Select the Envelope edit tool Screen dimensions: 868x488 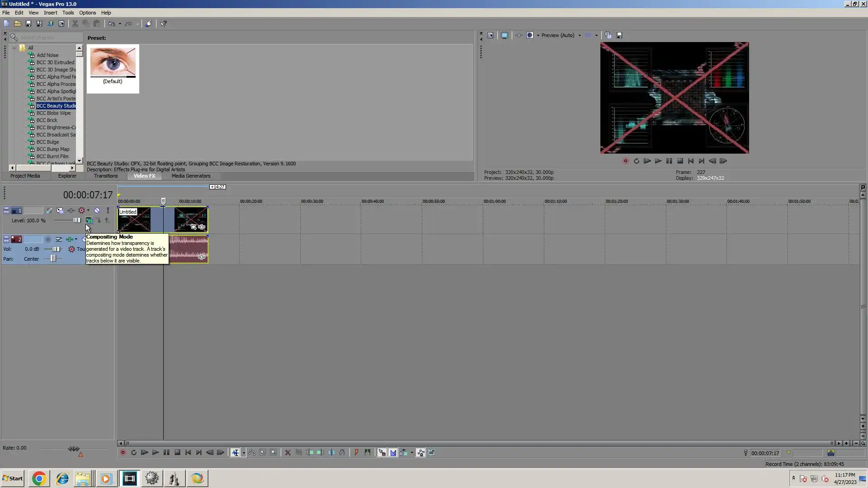252,453
